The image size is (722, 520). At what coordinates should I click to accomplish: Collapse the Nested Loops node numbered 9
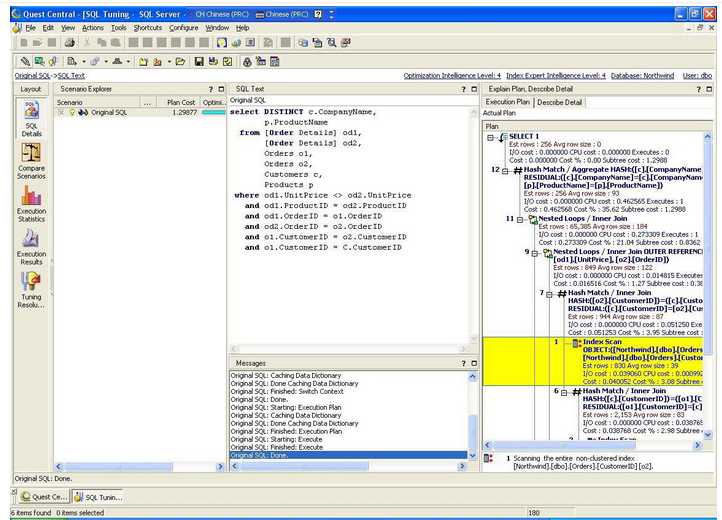point(535,253)
